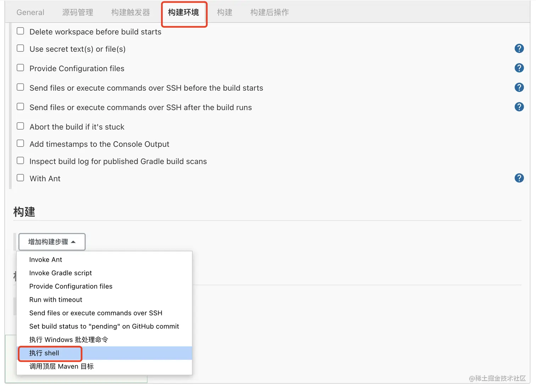Enable Add timestamps to the Console Output
The height and width of the screenshot is (392, 536).
point(21,143)
